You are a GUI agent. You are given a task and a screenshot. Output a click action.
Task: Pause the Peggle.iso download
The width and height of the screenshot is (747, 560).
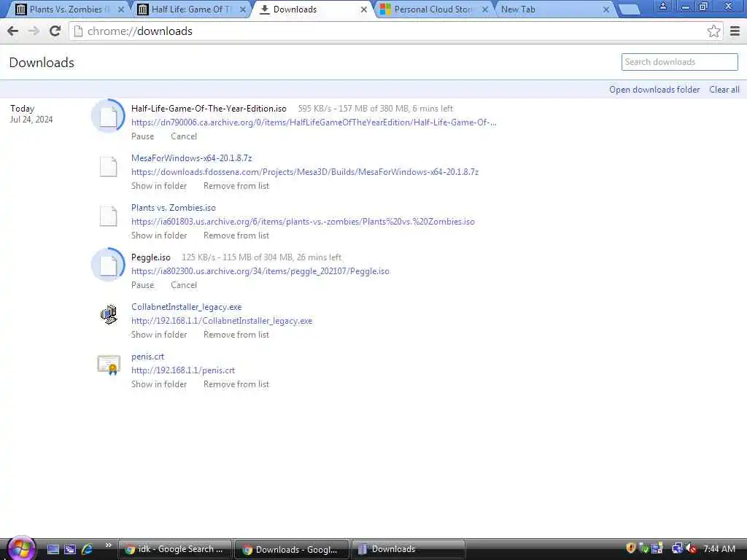(x=142, y=285)
